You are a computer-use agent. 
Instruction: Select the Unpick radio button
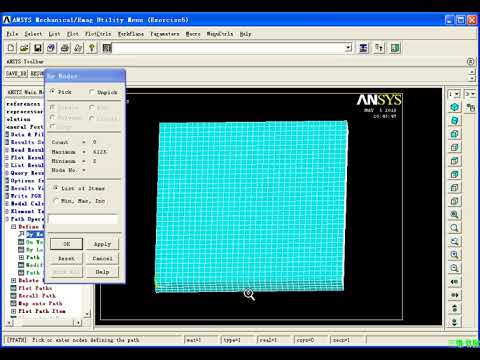[92, 92]
